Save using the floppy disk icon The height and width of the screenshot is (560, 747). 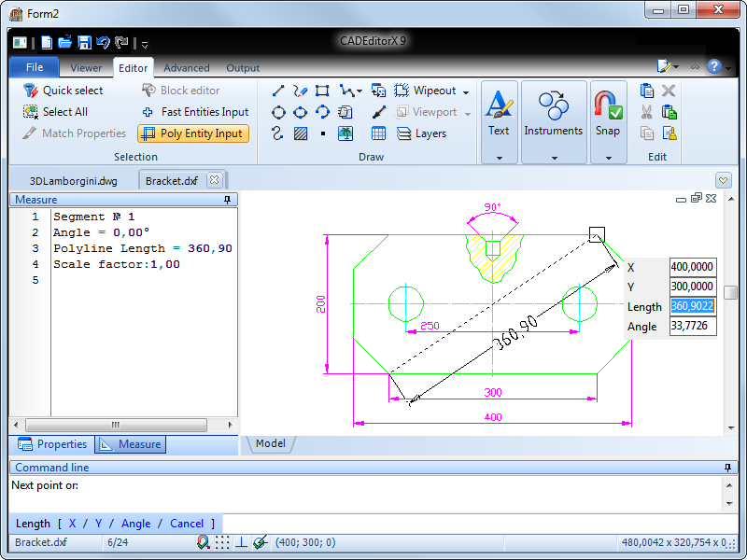[84, 43]
